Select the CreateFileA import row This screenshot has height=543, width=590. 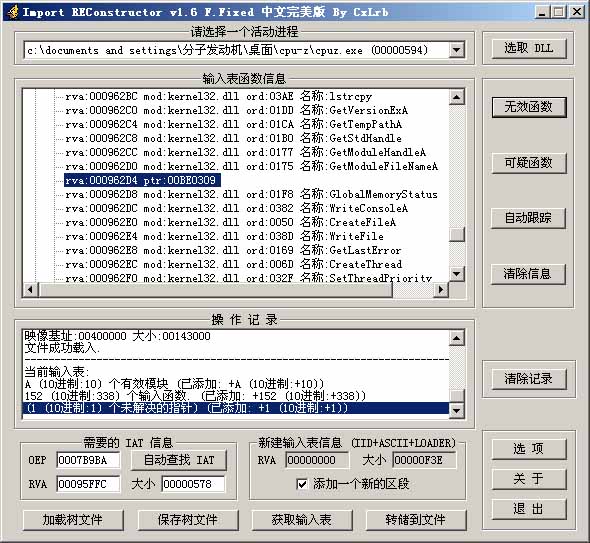pyautogui.click(x=230, y=222)
